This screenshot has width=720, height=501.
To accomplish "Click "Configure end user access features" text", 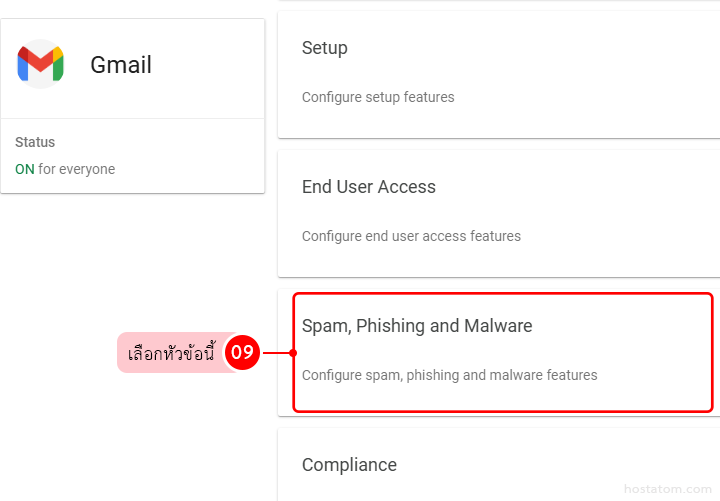I will click(x=411, y=236).
